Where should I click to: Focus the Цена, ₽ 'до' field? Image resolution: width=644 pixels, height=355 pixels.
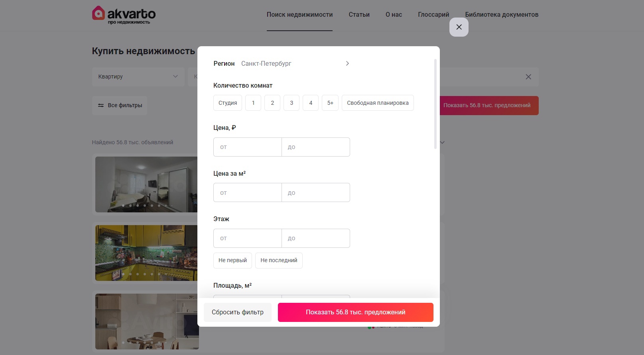click(316, 147)
